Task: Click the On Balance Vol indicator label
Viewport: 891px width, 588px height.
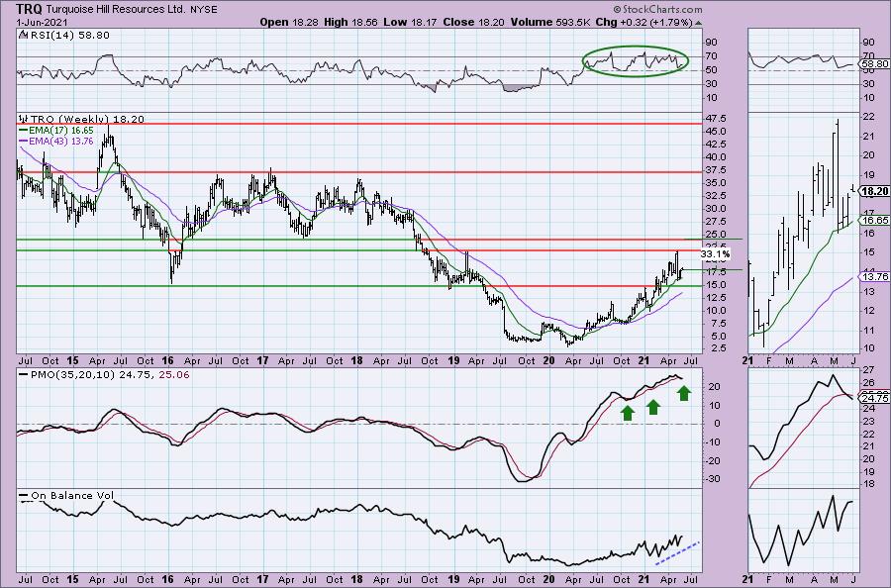Action: pos(72,495)
